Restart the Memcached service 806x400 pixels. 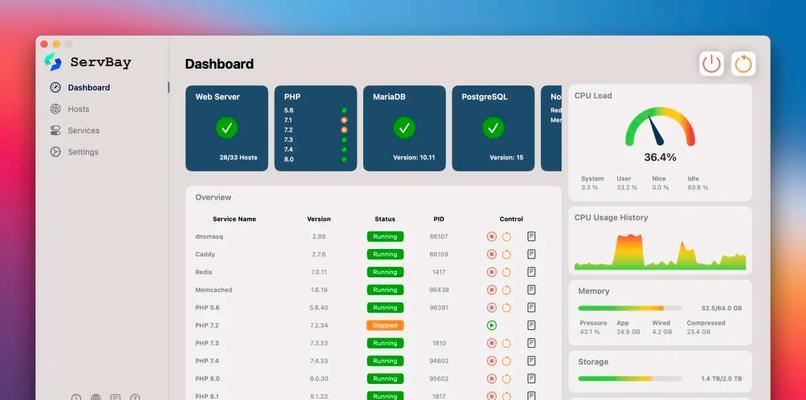click(x=506, y=290)
